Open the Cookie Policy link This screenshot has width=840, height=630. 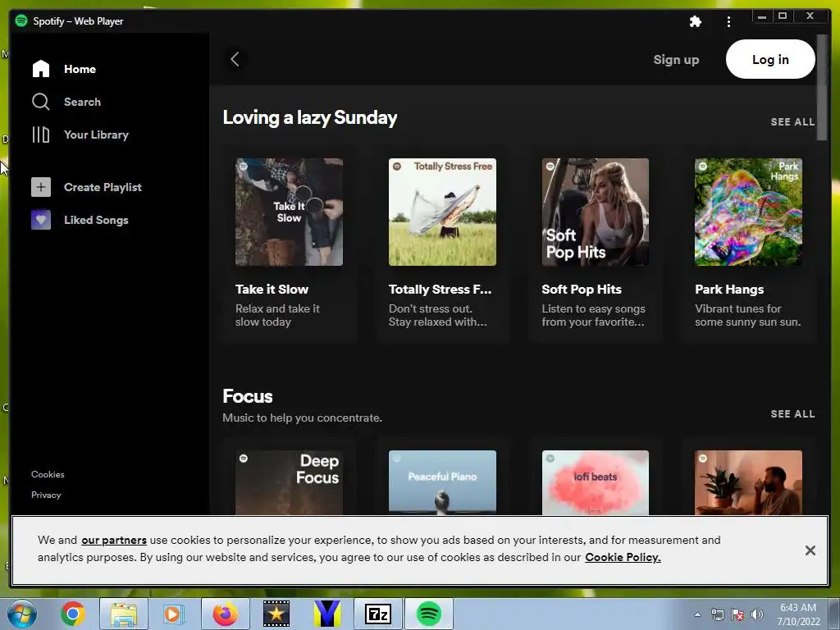[623, 557]
